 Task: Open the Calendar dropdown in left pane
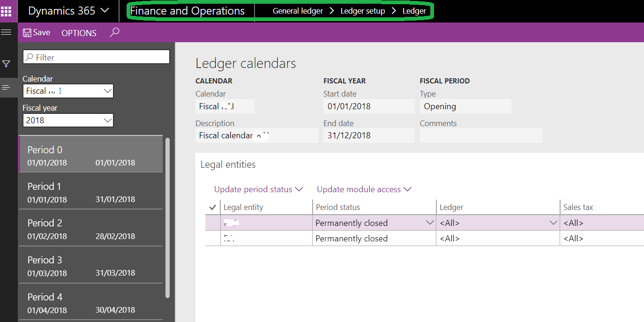point(68,91)
